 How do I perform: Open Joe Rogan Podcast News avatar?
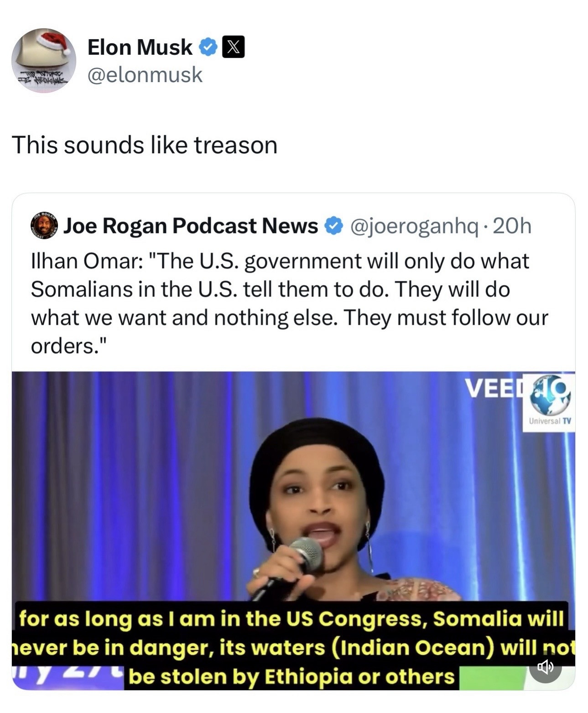click(44, 225)
